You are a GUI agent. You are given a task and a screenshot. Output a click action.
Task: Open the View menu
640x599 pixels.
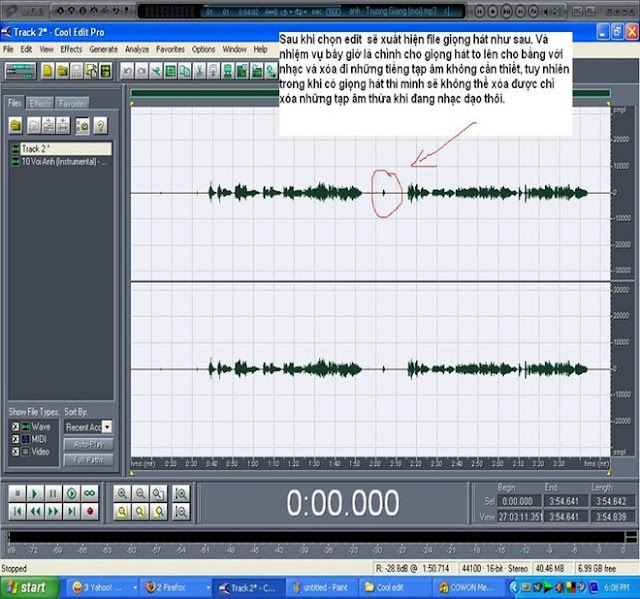47,49
